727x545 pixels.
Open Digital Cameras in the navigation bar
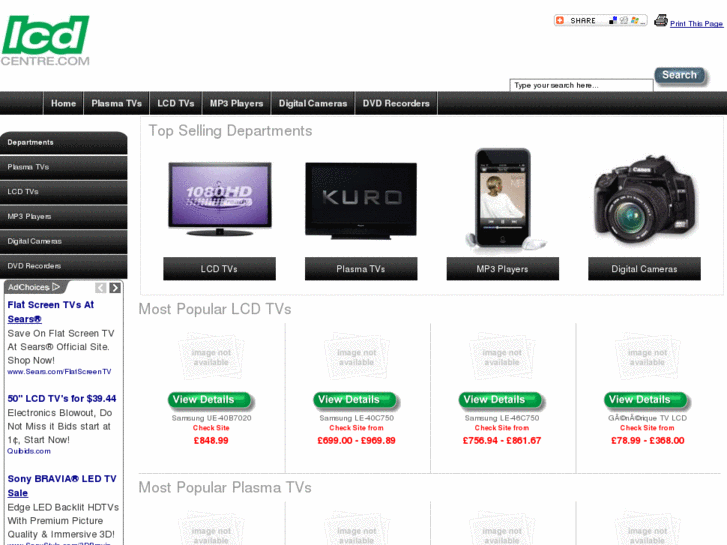click(313, 103)
